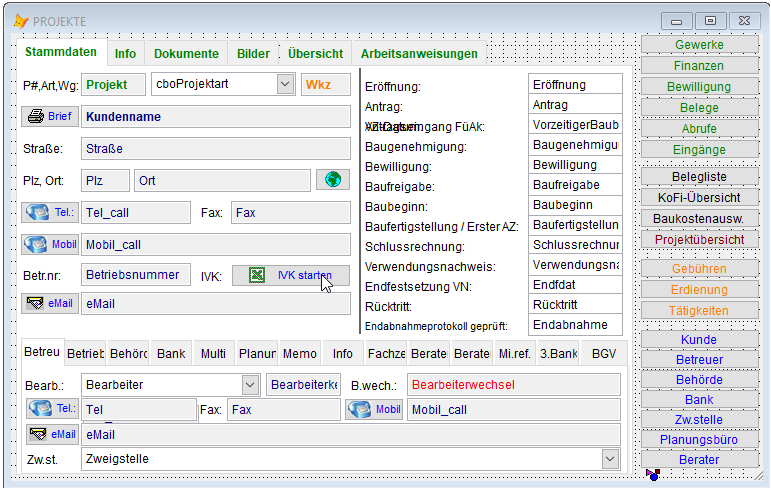Image resolution: width=771 pixels, height=489 pixels.
Task: Click the Schlussrechnung date field
Action: click(x=575, y=245)
